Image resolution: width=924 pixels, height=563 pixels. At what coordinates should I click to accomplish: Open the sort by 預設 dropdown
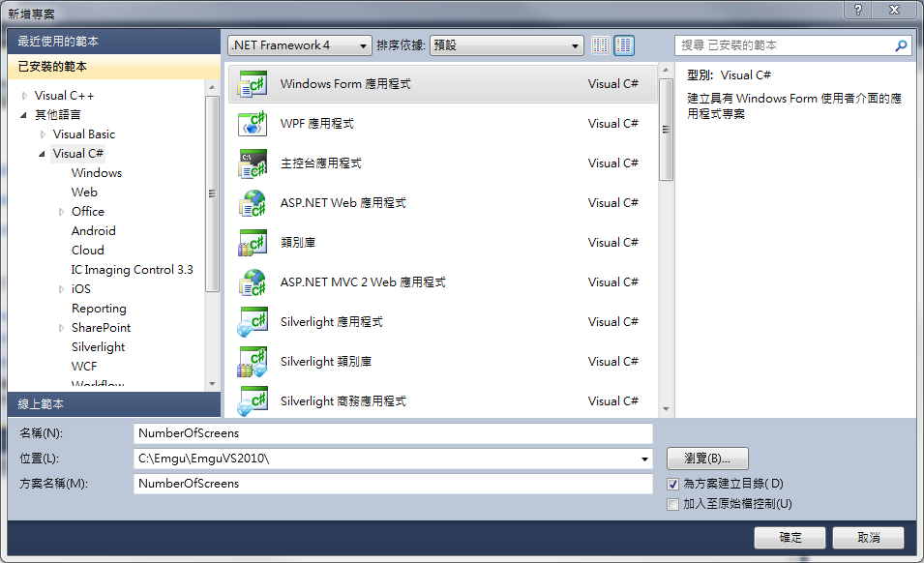507,45
